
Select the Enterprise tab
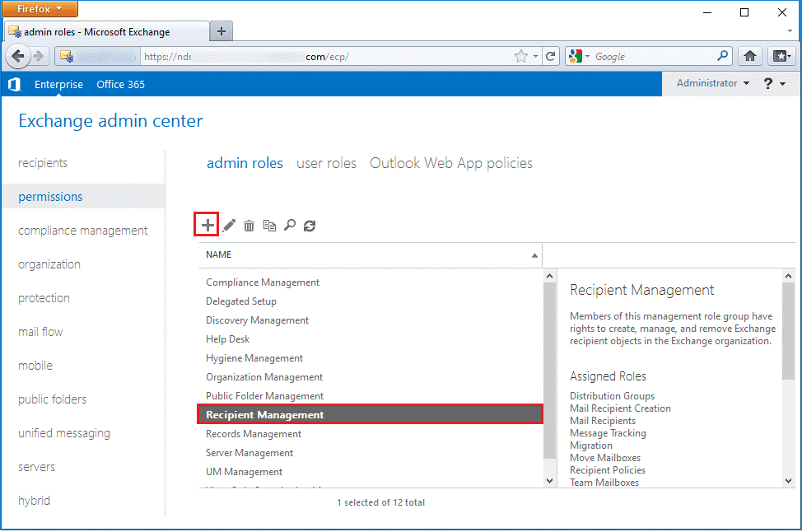click(58, 84)
